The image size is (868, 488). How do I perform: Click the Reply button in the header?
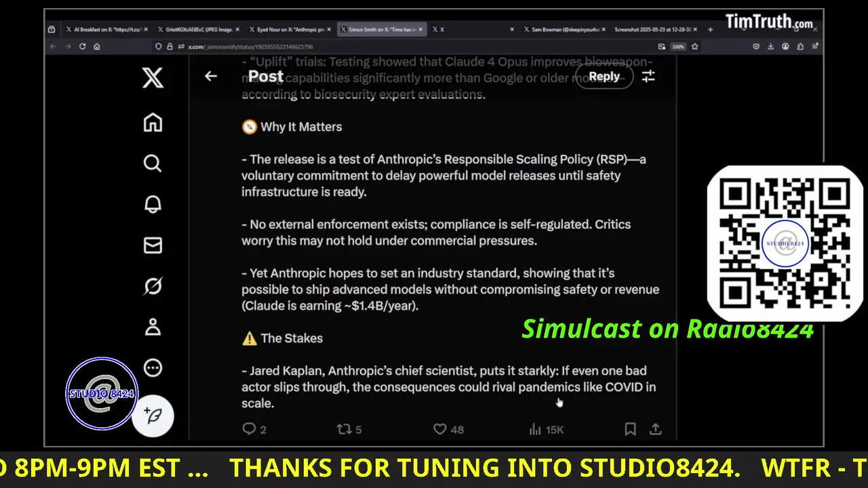[x=604, y=77]
